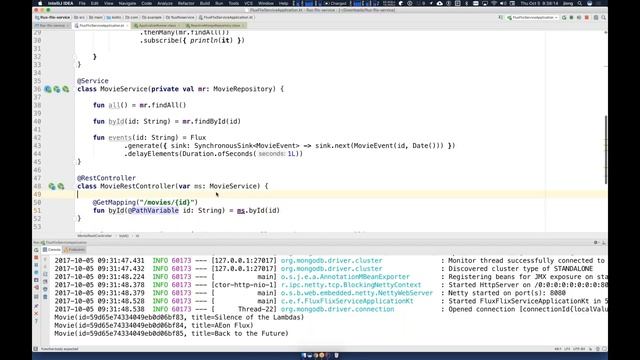This screenshot has width=640, height=360.
Task: Click 'byId' function name on line 40
Action: [116, 121]
